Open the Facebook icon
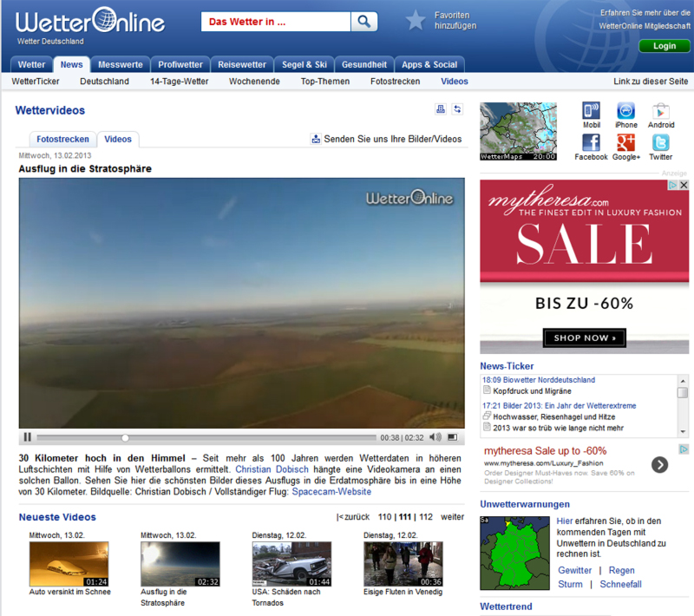Screen dimensions: 694x616 click(592, 142)
